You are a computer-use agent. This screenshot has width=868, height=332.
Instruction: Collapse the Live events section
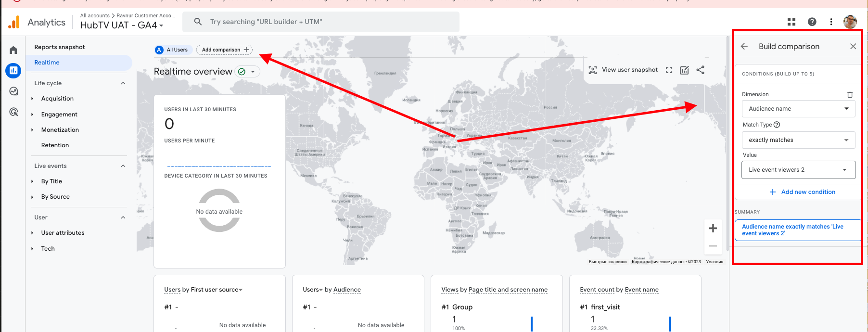[123, 166]
